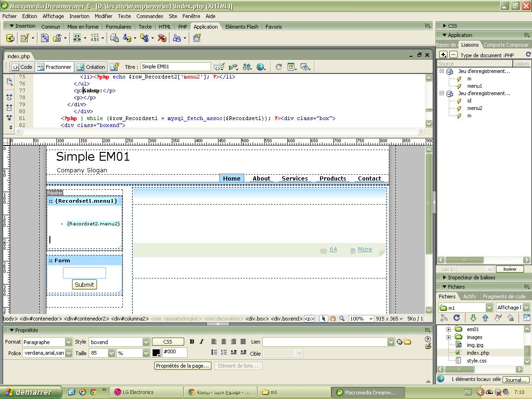Expand the em01 folder in Fichiers

pos(448,329)
